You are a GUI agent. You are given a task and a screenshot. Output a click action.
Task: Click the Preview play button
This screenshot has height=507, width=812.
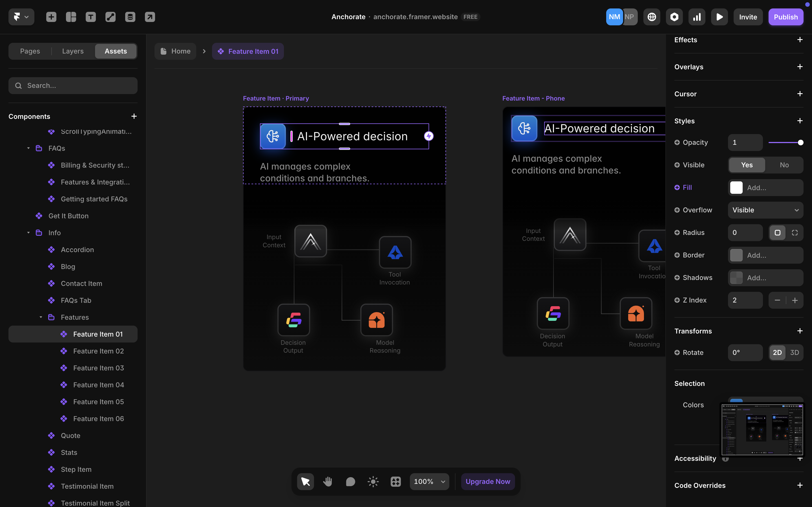[x=719, y=17]
